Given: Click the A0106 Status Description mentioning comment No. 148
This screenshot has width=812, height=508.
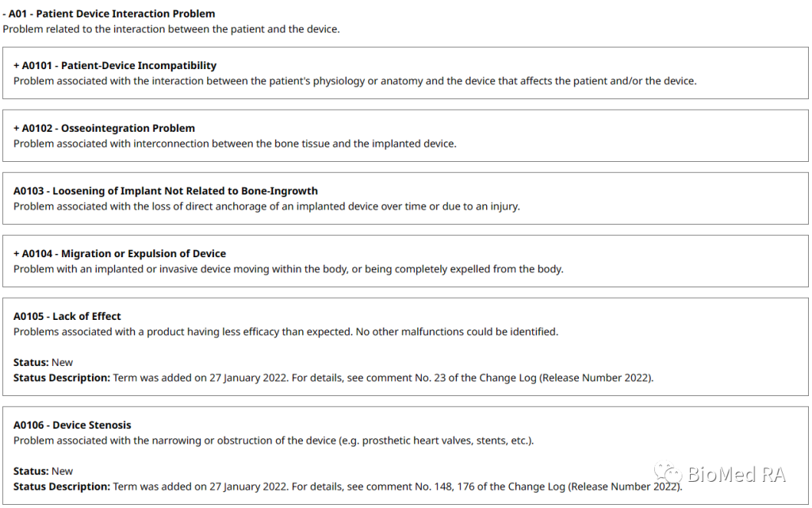Looking at the screenshot, I should point(347,487).
